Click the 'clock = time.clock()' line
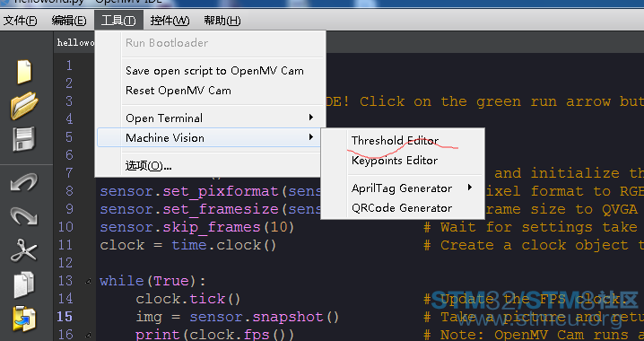The width and height of the screenshot is (644, 341). [x=188, y=245]
